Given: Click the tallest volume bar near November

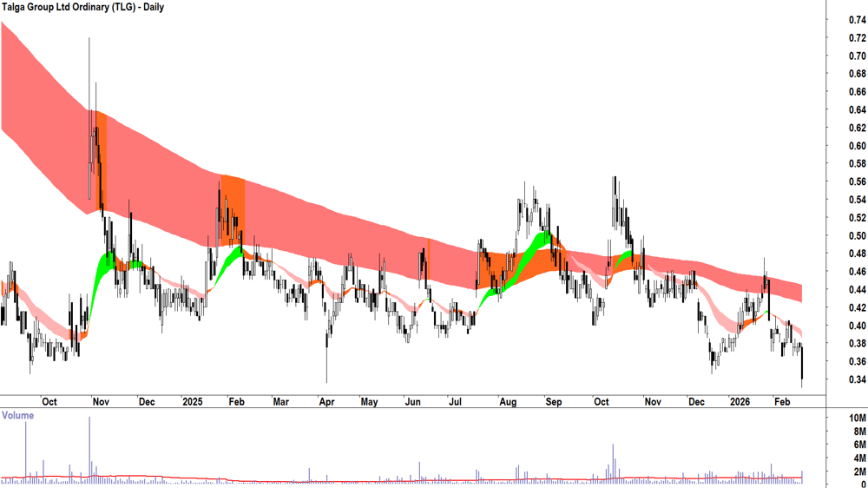Looking at the screenshot, I should click(x=89, y=450).
